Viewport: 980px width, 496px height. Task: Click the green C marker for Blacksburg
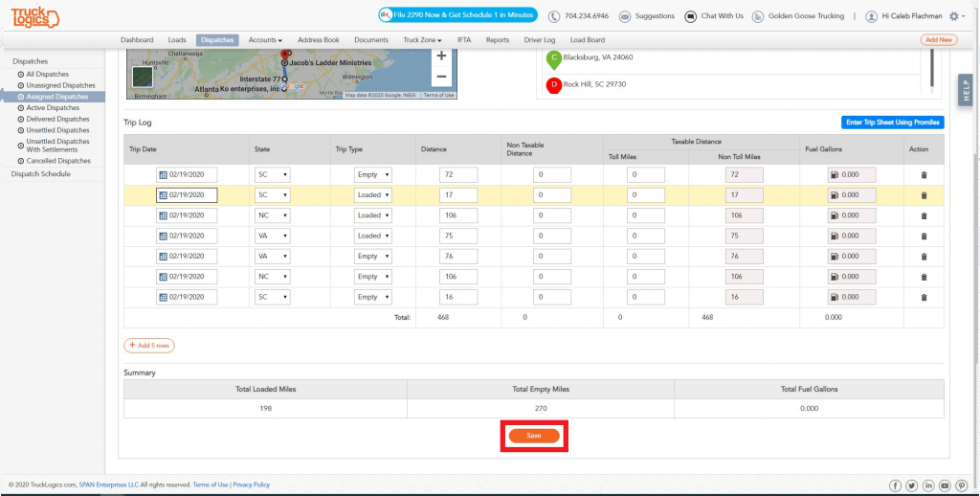coord(554,59)
